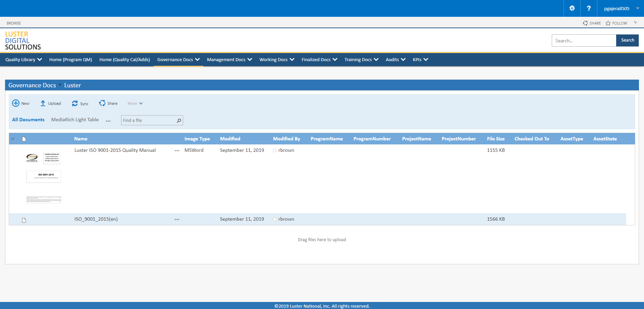Follow this site with the star
The height and width of the screenshot is (309, 644).
616,23
